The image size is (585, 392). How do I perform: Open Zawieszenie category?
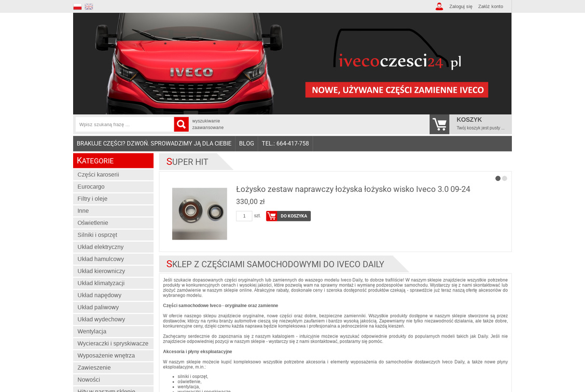[113, 368]
